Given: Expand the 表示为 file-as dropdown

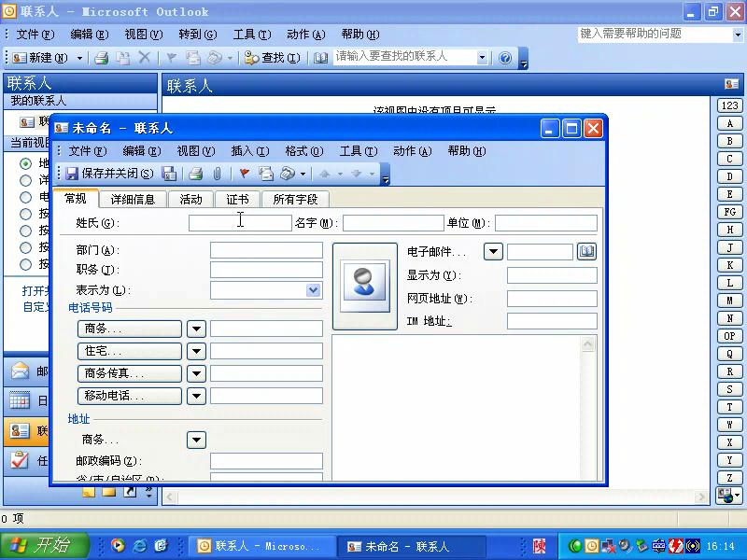Looking at the screenshot, I should coord(313,290).
